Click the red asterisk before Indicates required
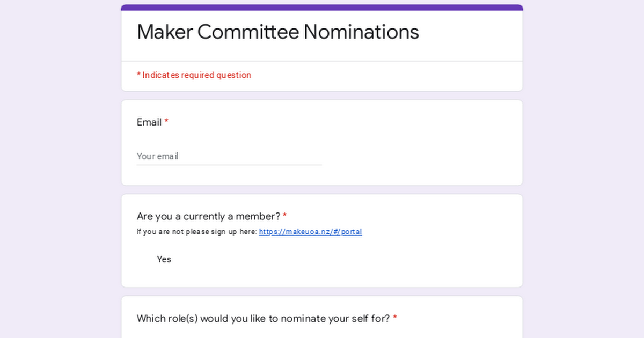Image resolution: width=644 pixels, height=338 pixels. [138, 75]
